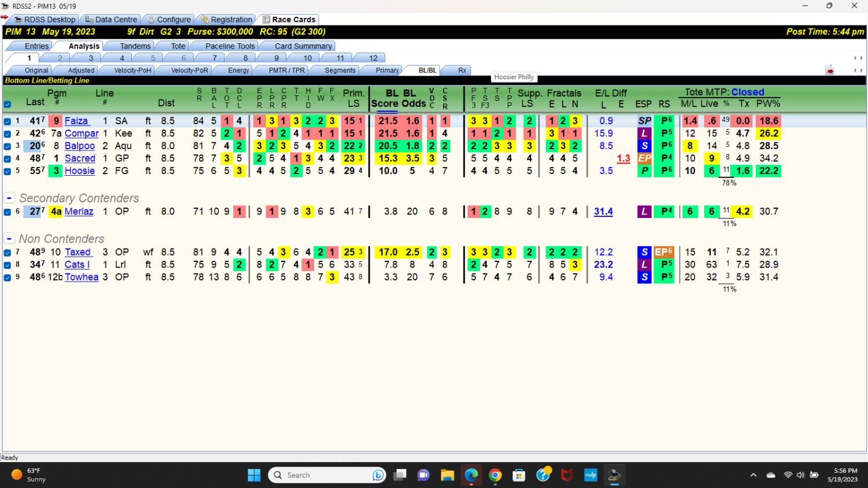This screenshot has height=488, width=868.
Task: Uncheck the checkbox for the Faiza row
Action: (8, 121)
